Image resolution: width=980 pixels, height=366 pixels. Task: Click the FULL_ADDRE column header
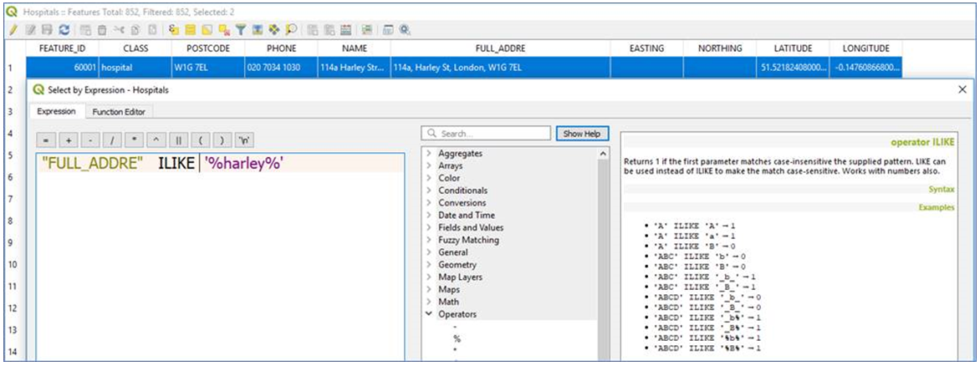[501, 48]
